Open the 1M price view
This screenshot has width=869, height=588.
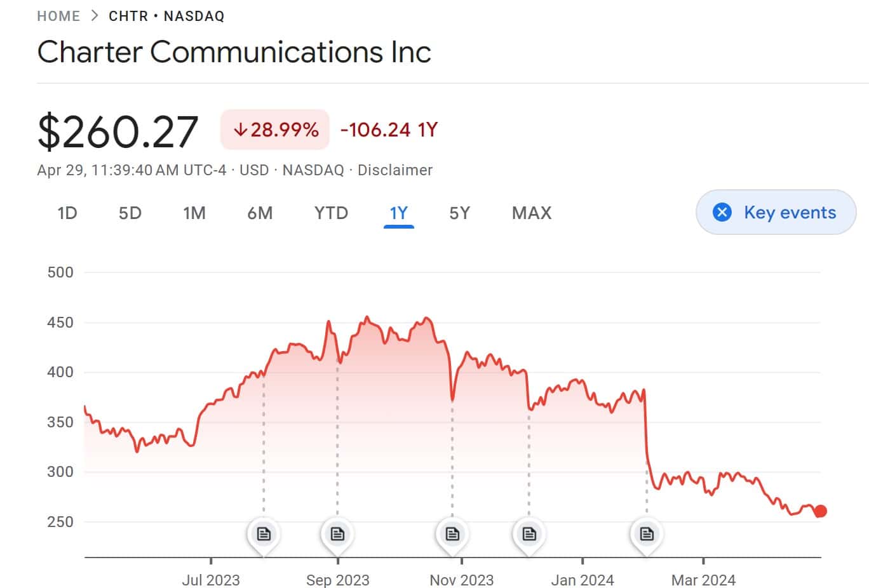(x=194, y=213)
